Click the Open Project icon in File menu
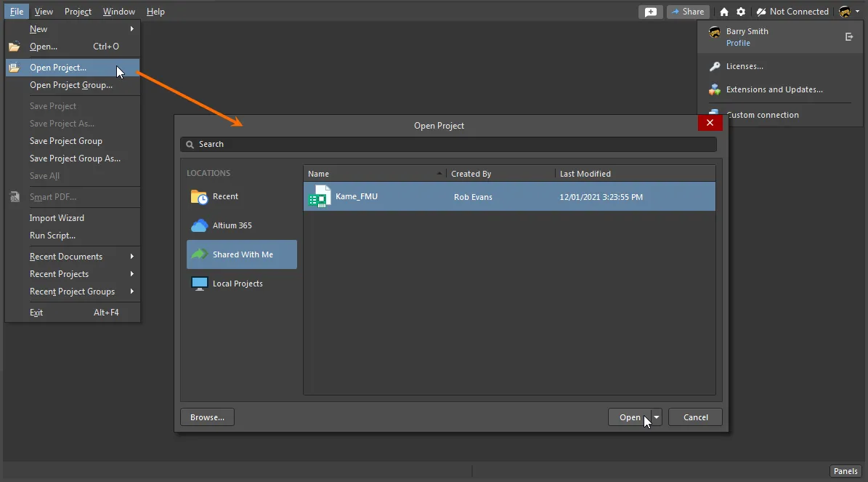Screen dimensions: 868x482 coord(15,68)
